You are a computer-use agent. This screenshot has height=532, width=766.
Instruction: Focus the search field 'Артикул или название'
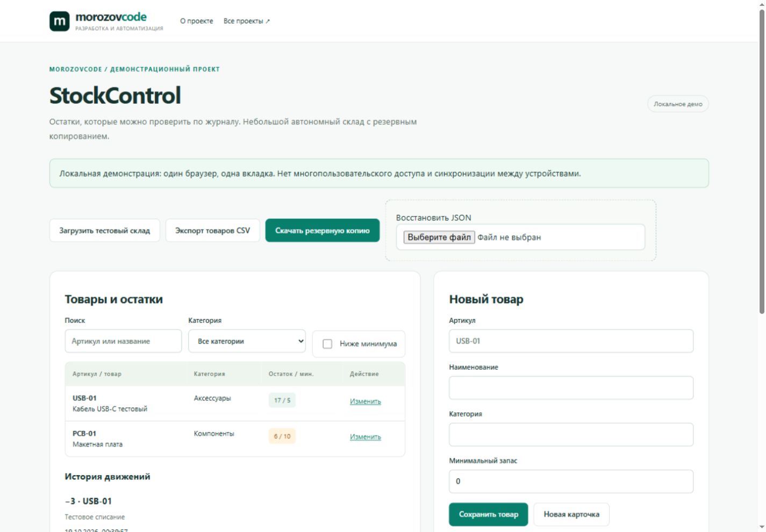pos(123,341)
